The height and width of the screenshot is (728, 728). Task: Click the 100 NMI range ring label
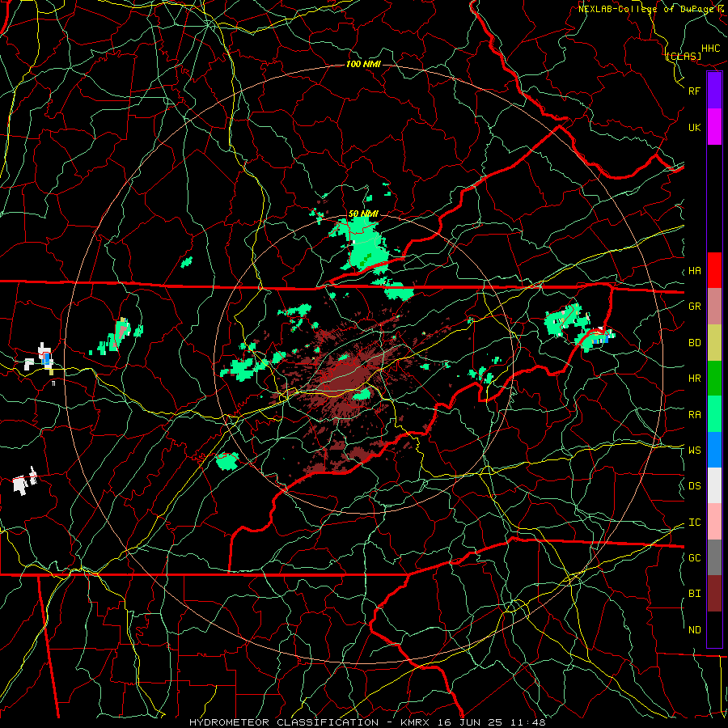click(x=363, y=64)
